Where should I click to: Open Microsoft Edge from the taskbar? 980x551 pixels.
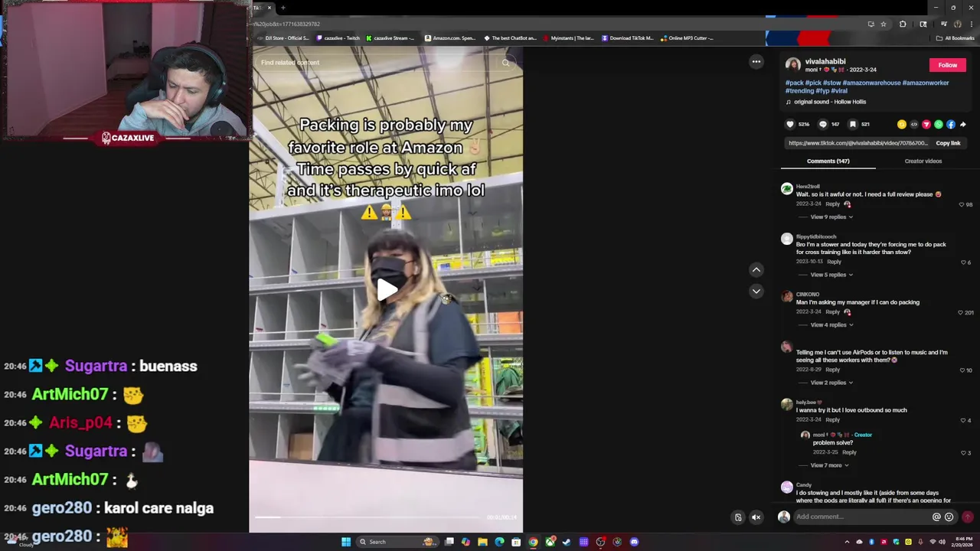499,542
